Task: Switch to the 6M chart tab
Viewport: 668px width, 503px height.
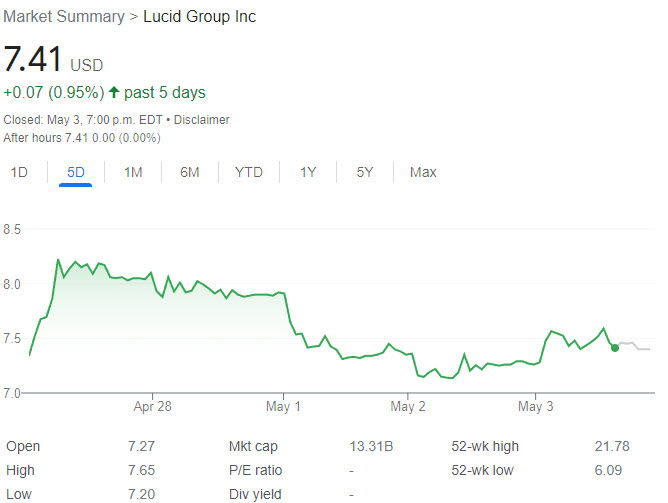Action: tap(190, 172)
